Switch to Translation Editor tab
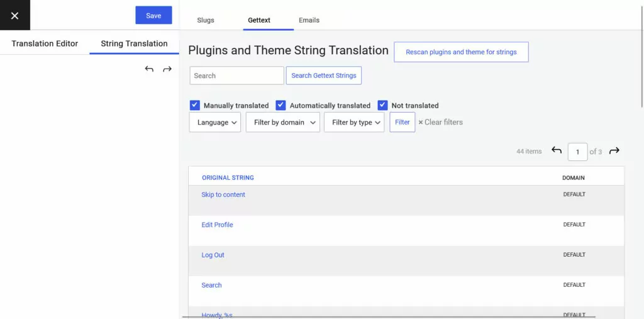 coord(45,43)
